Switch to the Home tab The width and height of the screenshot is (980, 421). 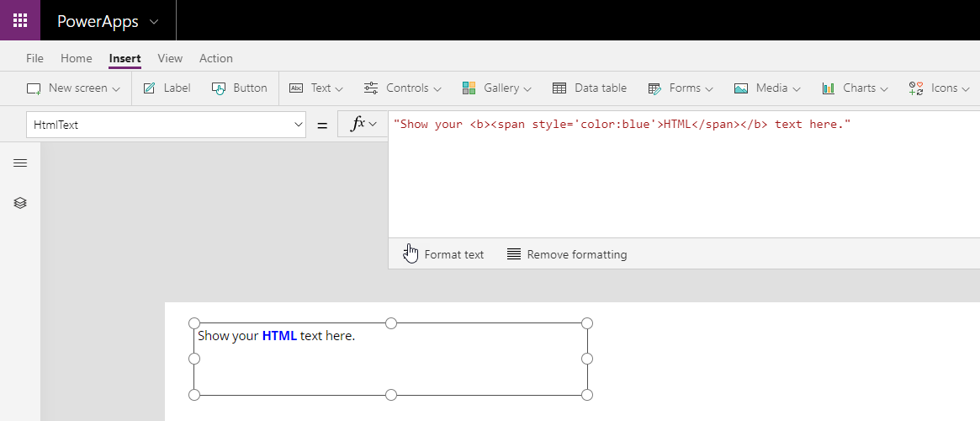pyautogui.click(x=77, y=58)
